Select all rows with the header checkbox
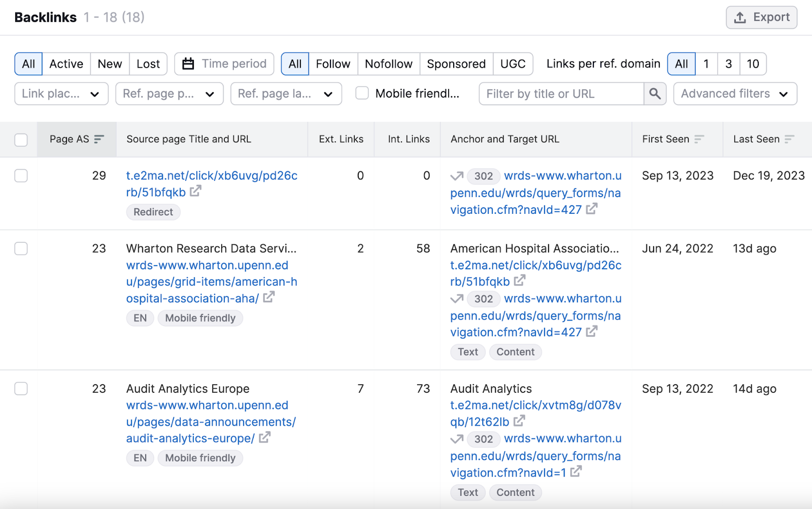Screen dimensions: 812x509 (x=20, y=140)
